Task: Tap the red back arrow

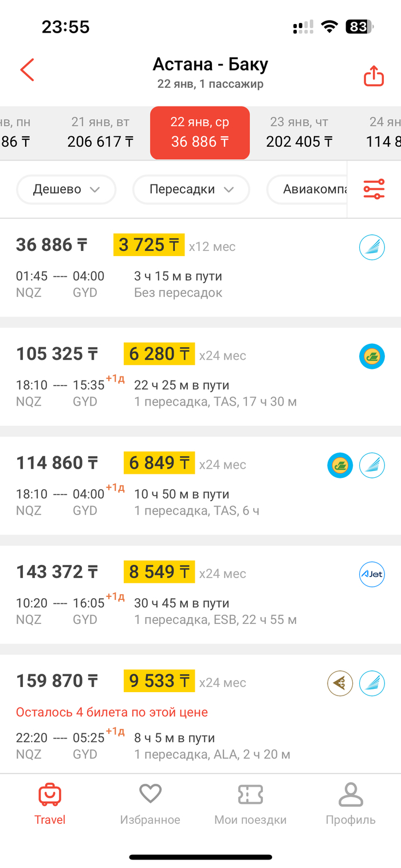Action: pyautogui.click(x=27, y=70)
